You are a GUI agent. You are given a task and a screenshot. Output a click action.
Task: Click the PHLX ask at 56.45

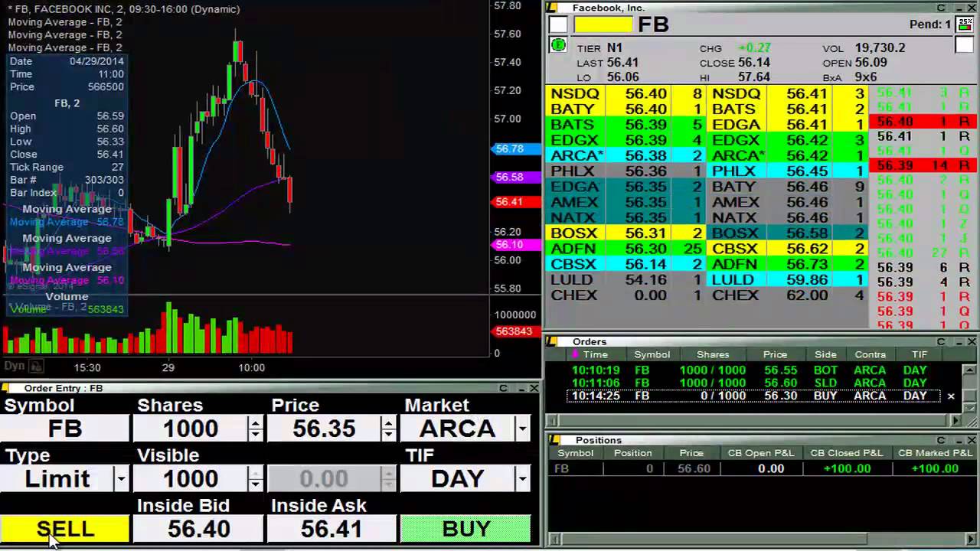(789, 171)
